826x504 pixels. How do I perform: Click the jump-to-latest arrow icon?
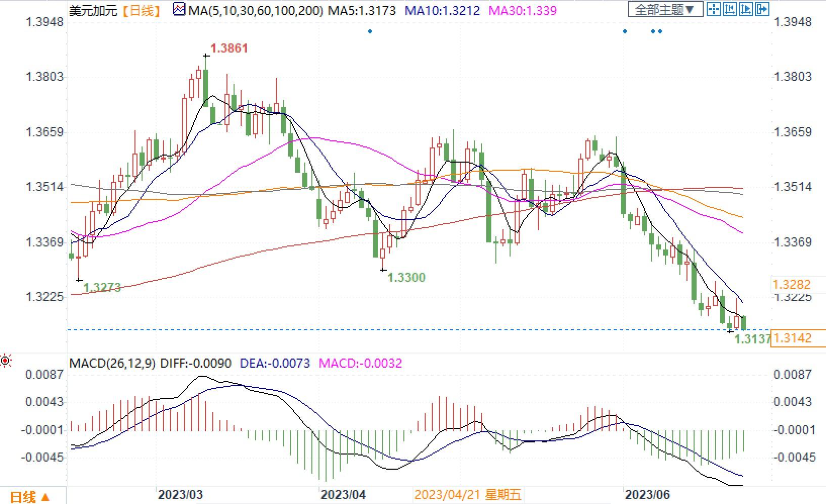(x=762, y=9)
